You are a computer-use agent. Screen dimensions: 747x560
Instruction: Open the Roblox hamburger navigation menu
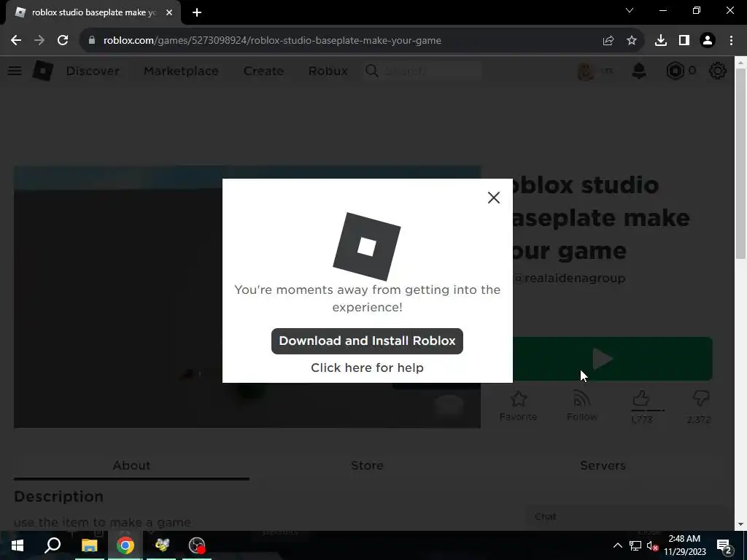pyautogui.click(x=15, y=71)
